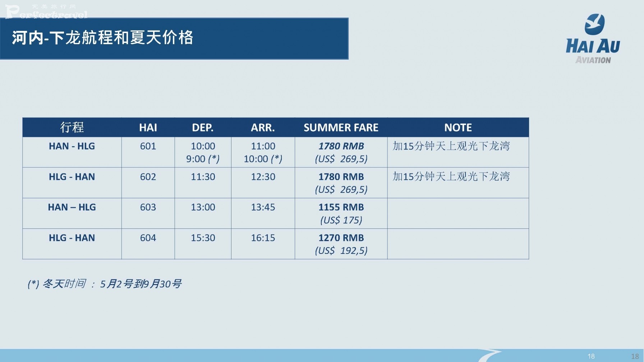
Task: Click the AVIATION text under the logo
Action: 593,60
